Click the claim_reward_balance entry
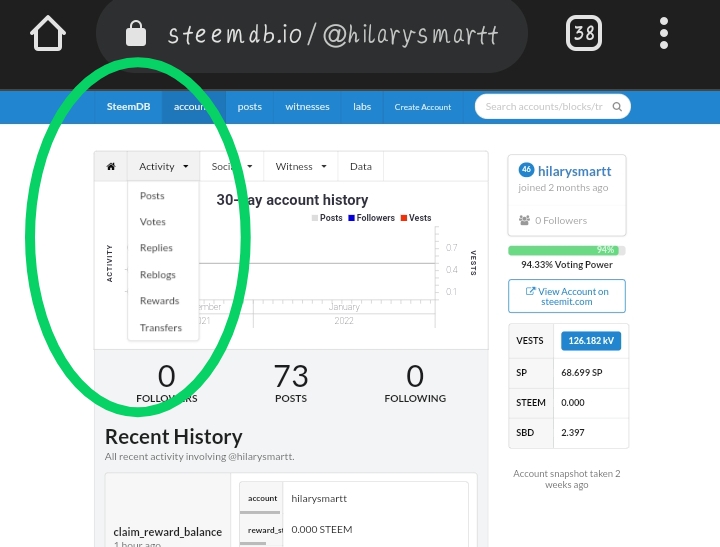 pos(168,532)
